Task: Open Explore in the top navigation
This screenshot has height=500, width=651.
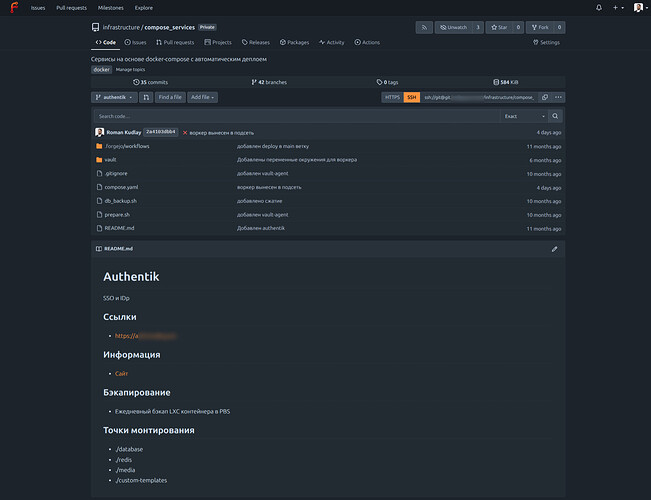Action: tap(144, 8)
